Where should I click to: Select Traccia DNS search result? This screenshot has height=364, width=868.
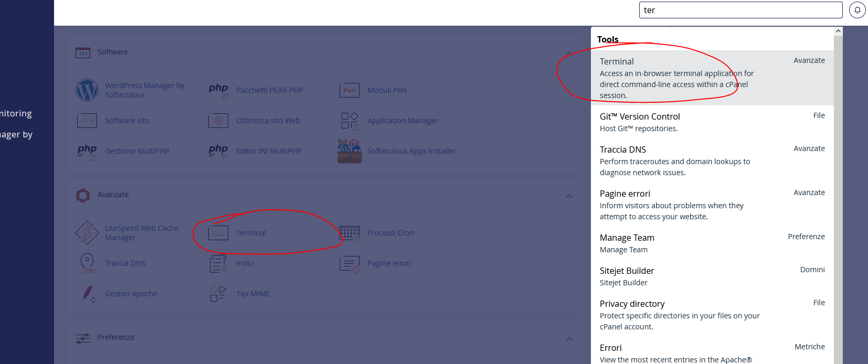click(712, 160)
